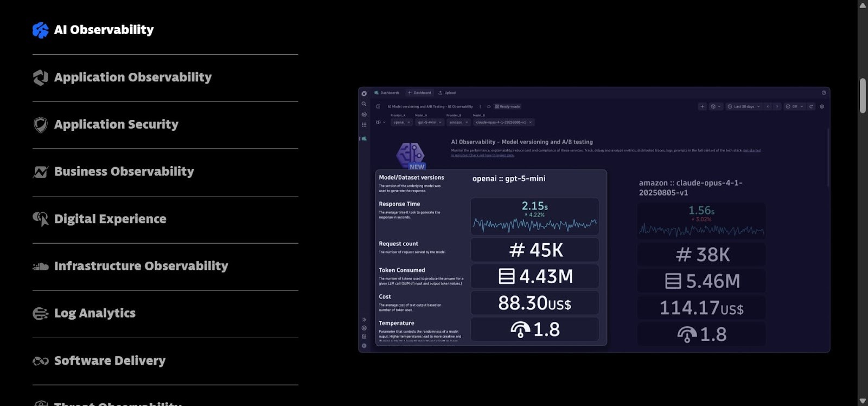Viewport: 868px width, 406px height.
Task: Click the Software Delivery infinity icon
Action: pos(40,361)
